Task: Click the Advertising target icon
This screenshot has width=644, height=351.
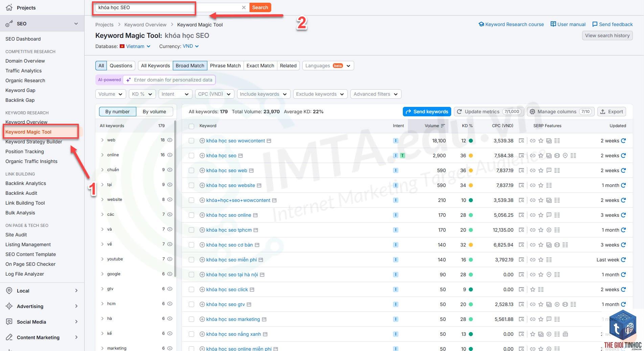Action: click(x=9, y=306)
